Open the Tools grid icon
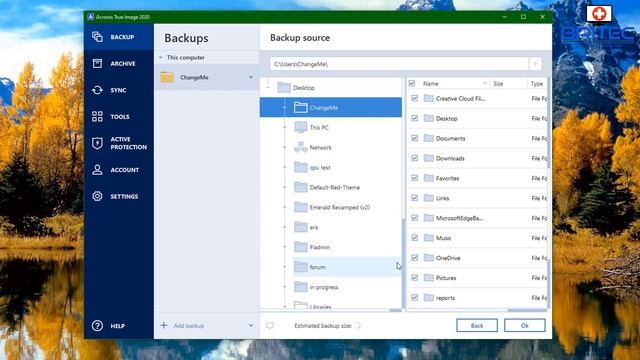640x360 pixels. click(97, 116)
